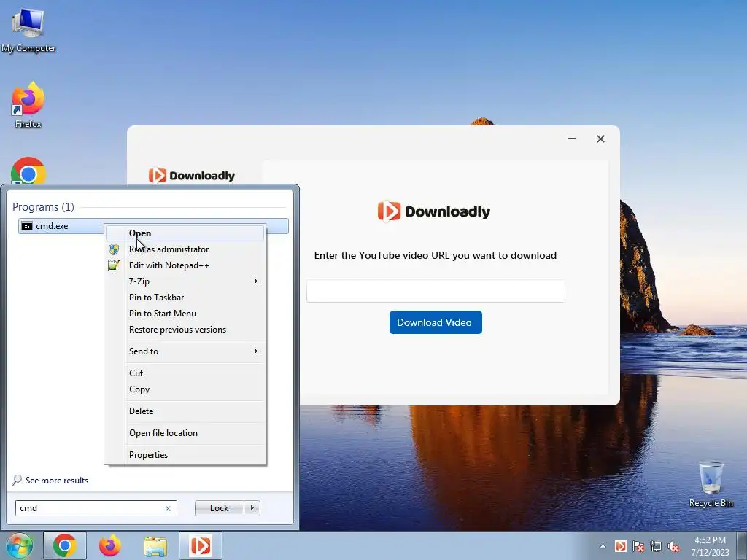747x560 pixels.
Task: Open the Recycle Bin icon
Action: click(711, 484)
